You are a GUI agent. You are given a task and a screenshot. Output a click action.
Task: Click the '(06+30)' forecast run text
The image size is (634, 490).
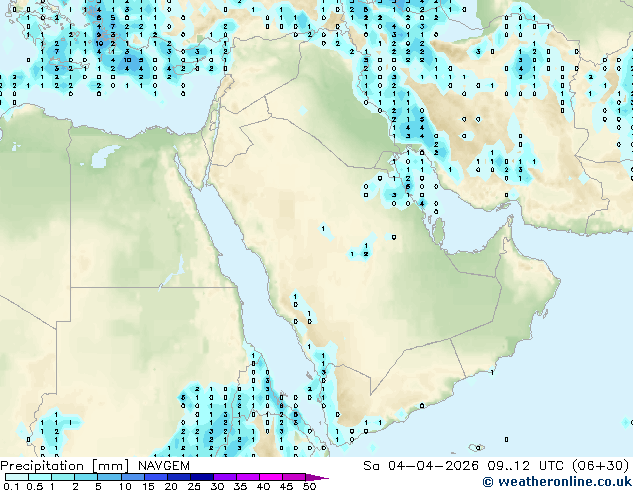click(x=602, y=466)
